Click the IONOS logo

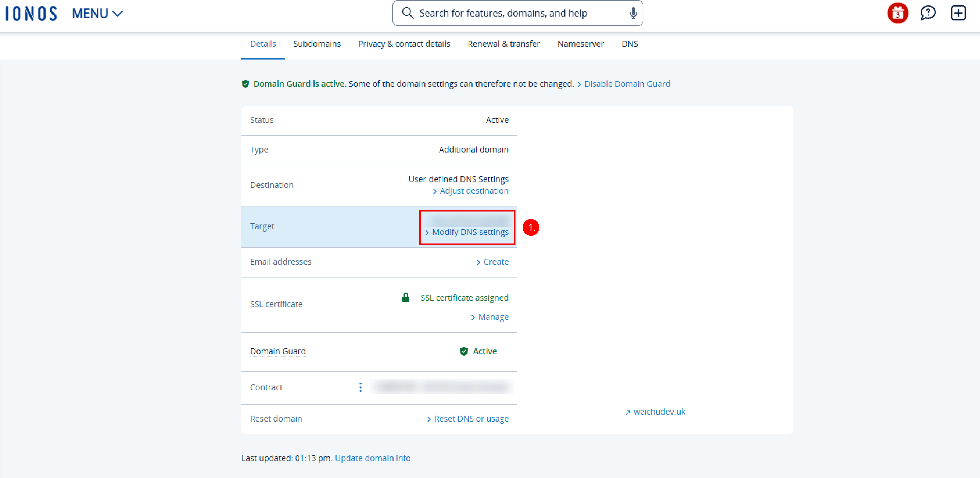coord(31,13)
